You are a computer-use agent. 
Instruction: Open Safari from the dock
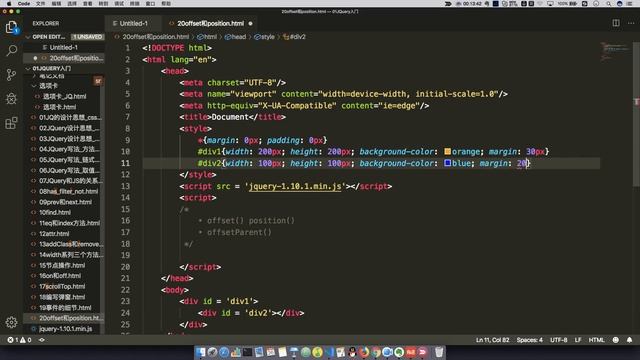pos(224,352)
